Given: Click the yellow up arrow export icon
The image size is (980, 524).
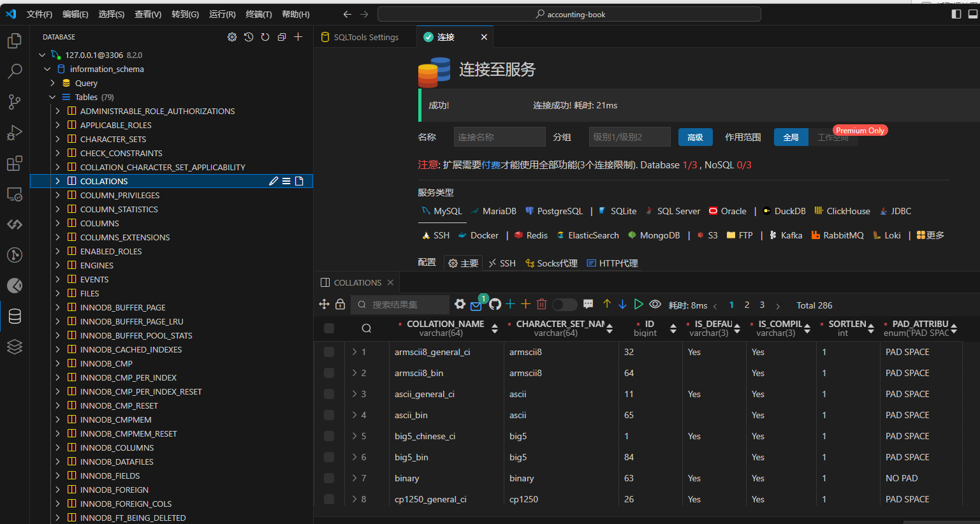Looking at the screenshot, I should [x=607, y=304].
